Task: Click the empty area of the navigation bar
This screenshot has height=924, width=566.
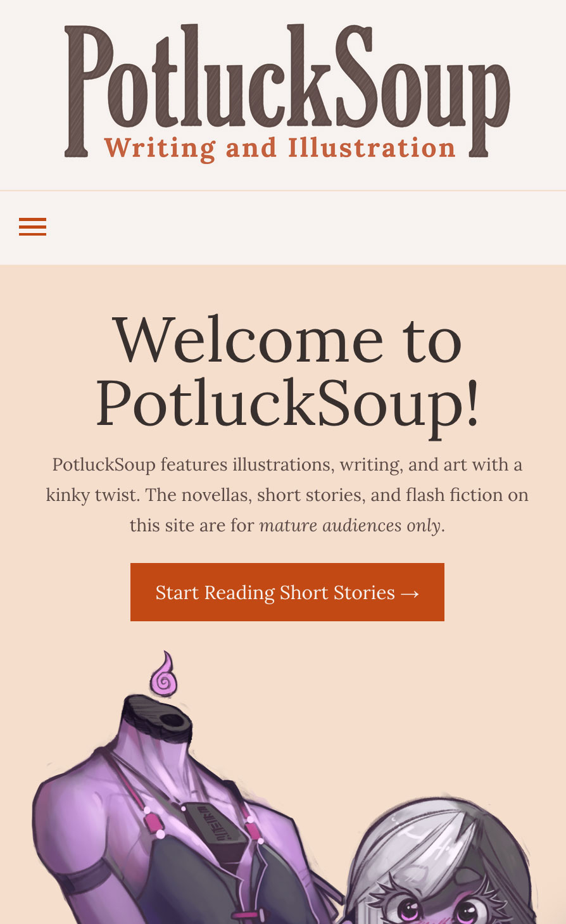Action: click(304, 227)
